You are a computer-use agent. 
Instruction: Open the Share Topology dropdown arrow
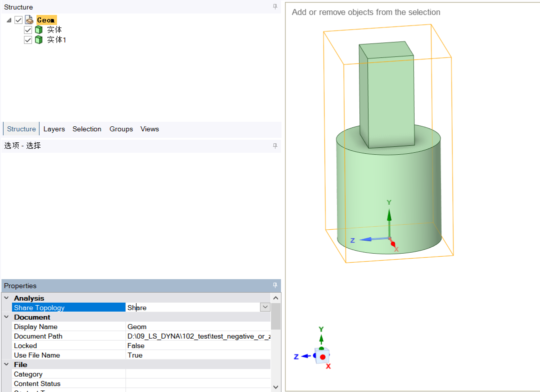tap(265, 307)
